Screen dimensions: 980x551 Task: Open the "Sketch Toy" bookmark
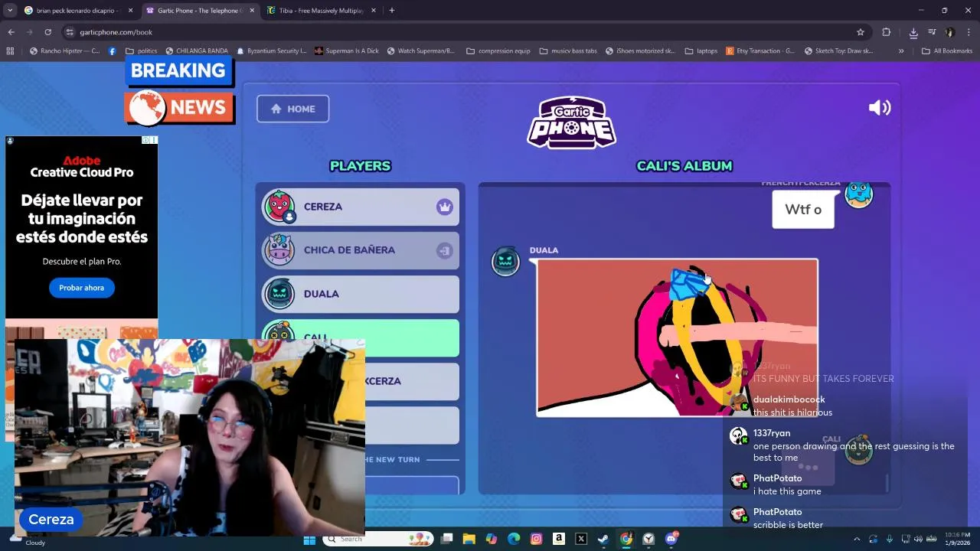pos(838,51)
